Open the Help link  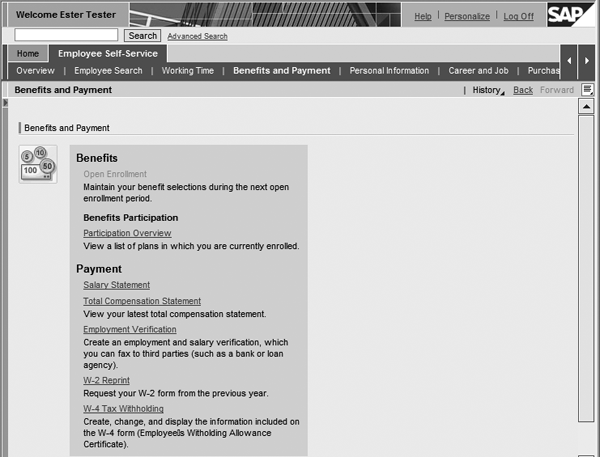423,16
